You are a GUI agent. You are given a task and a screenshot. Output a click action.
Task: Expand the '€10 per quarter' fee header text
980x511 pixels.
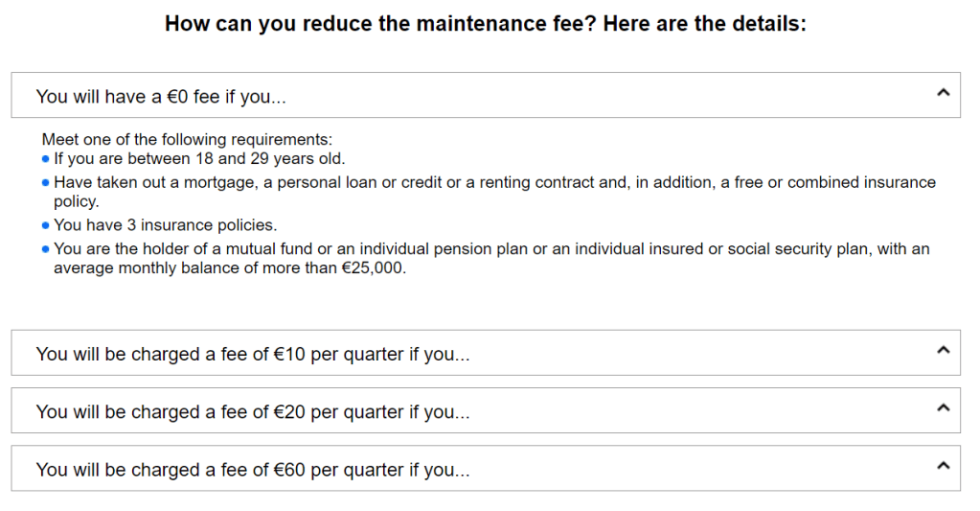pyautogui.click(x=253, y=354)
